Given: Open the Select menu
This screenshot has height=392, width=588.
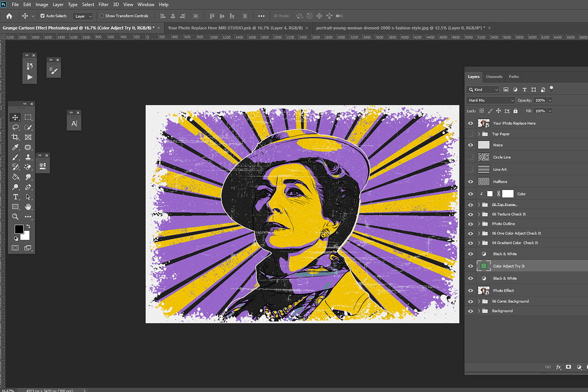Looking at the screenshot, I should tap(88, 4).
